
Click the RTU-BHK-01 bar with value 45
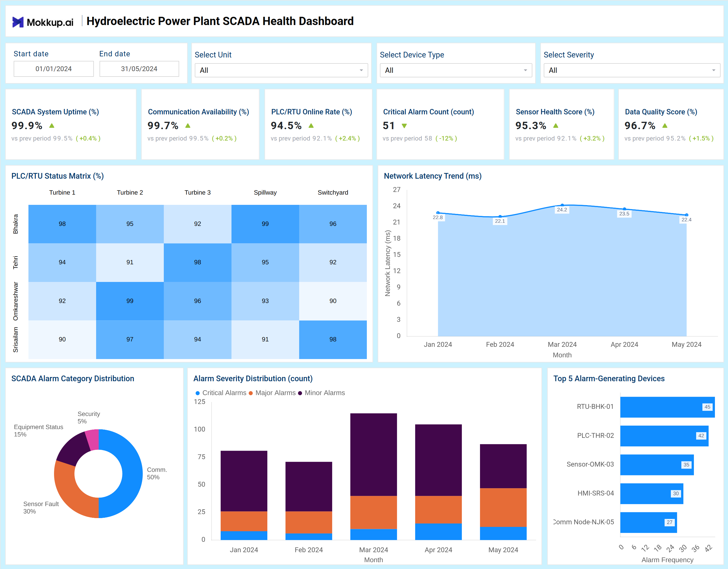pos(667,407)
